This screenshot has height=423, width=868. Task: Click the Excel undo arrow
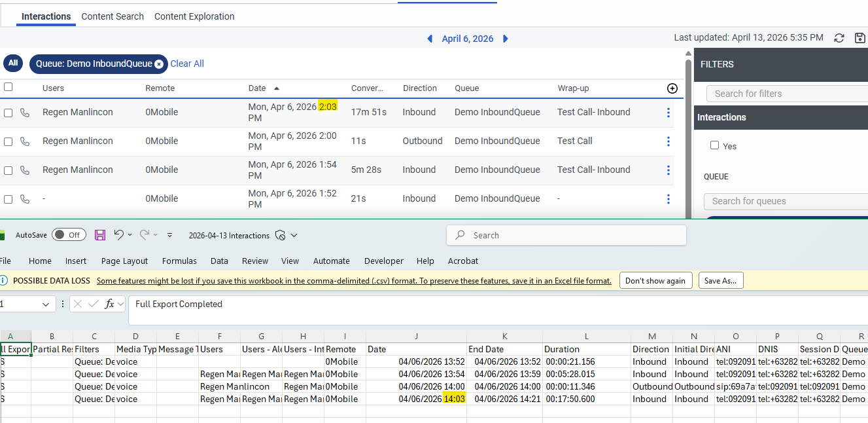(x=118, y=234)
